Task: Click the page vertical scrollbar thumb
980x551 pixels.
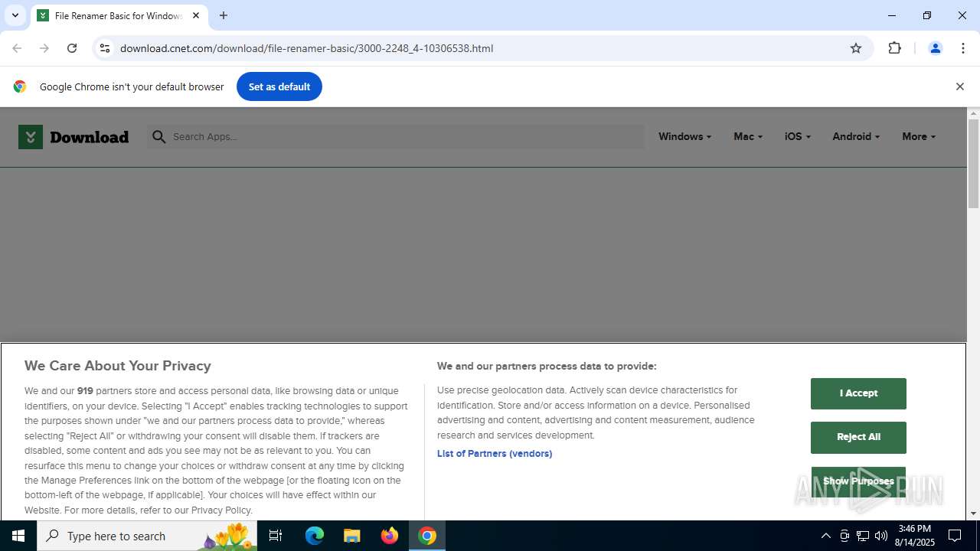Action: pyautogui.click(x=973, y=164)
